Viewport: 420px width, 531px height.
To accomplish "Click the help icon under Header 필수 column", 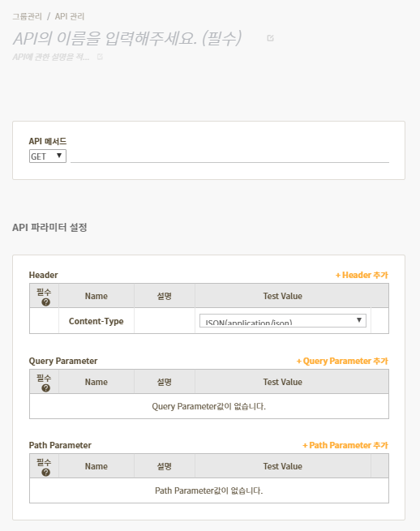I will pyautogui.click(x=45, y=302).
